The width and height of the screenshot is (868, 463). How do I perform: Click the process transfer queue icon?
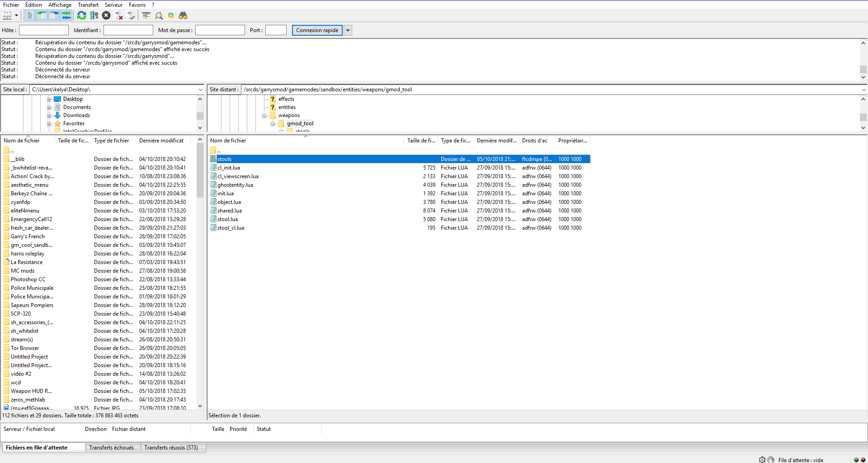pyautogui.click(x=94, y=15)
